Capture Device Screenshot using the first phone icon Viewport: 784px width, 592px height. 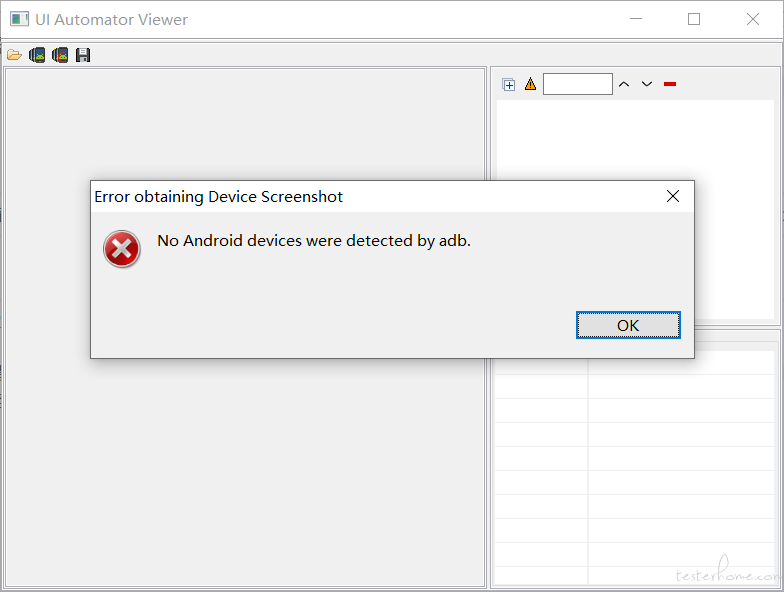(x=37, y=54)
